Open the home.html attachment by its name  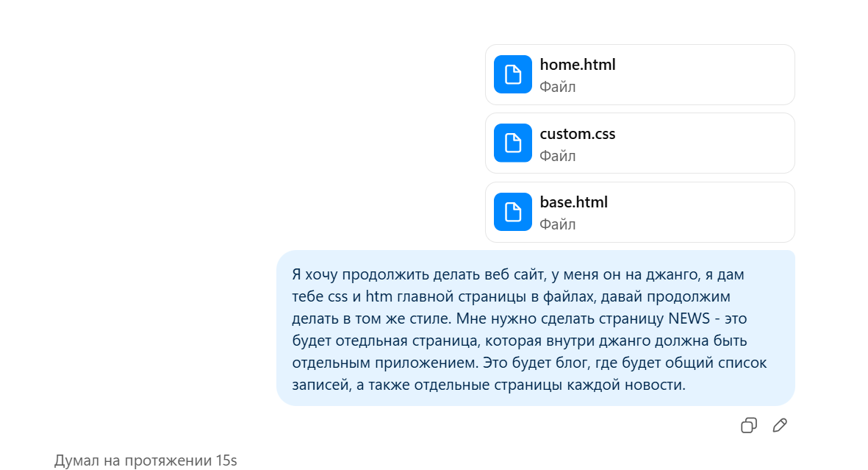(577, 65)
